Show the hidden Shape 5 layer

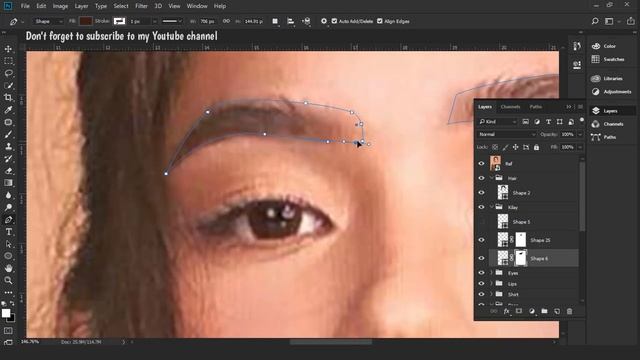coord(481,222)
